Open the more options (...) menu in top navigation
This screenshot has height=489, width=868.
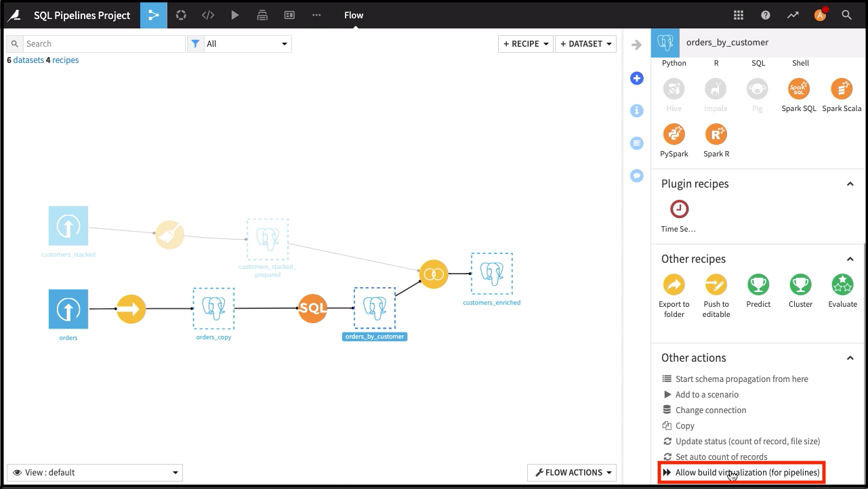click(x=316, y=15)
